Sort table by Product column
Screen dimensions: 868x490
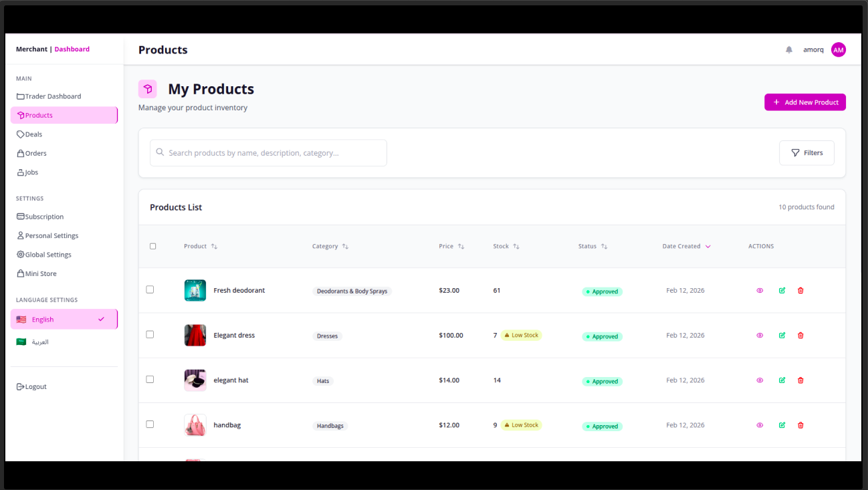click(x=201, y=246)
